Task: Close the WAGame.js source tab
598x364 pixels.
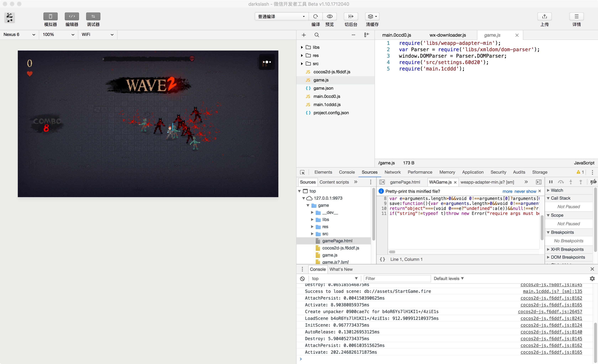Action: pos(455,183)
